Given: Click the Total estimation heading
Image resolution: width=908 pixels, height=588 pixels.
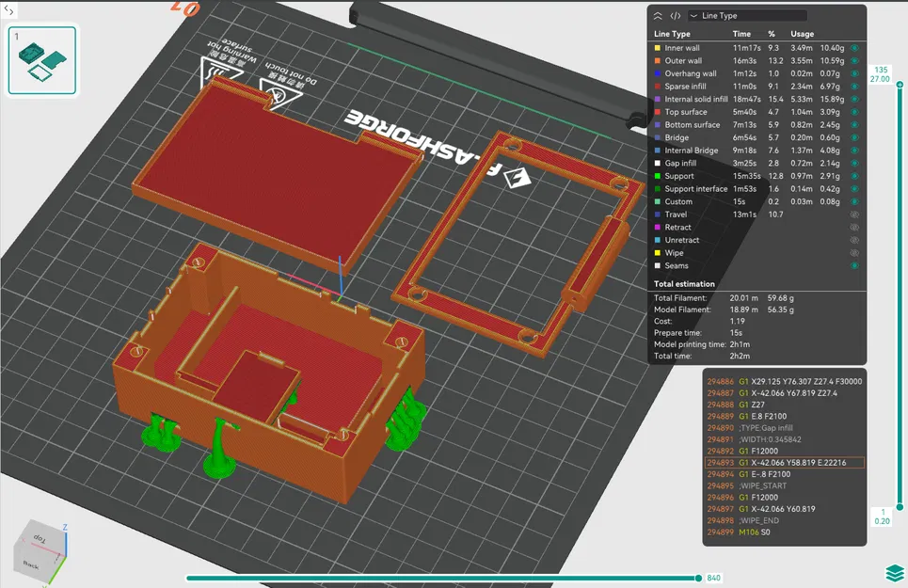Looking at the screenshot, I should coord(684,284).
